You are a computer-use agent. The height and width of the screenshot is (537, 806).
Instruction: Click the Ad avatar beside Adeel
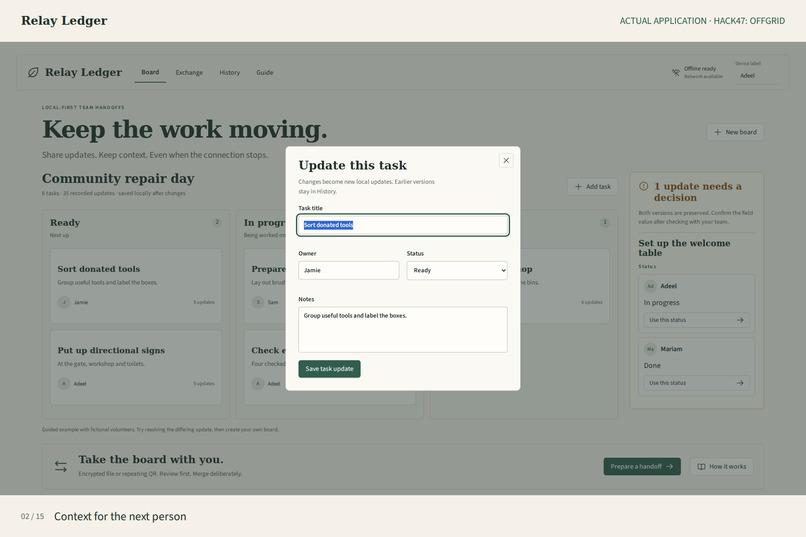(x=650, y=286)
